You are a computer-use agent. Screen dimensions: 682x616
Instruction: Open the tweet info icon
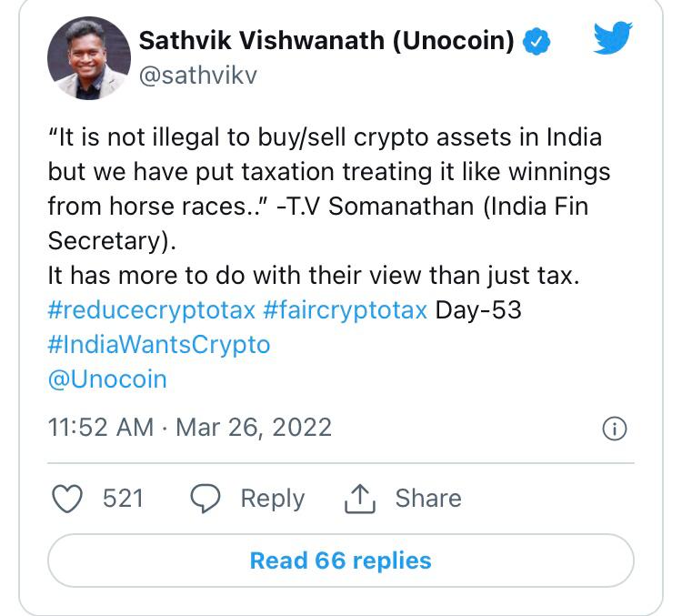click(615, 429)
